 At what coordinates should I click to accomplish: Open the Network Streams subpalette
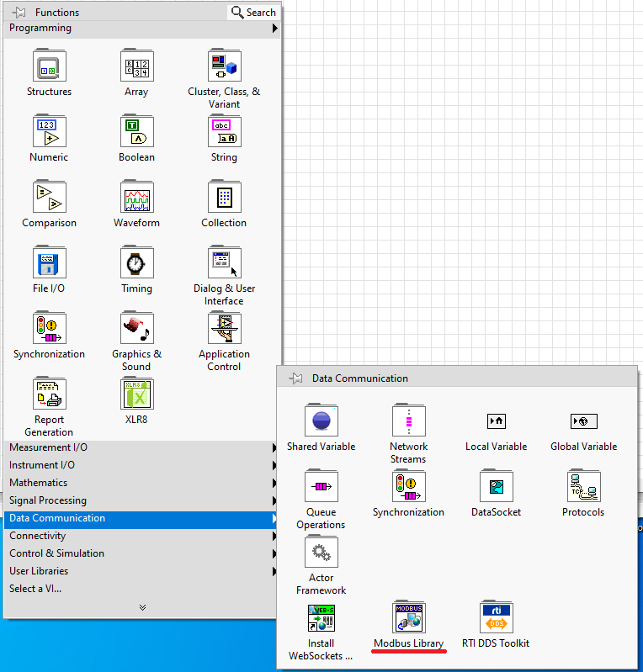409,421
